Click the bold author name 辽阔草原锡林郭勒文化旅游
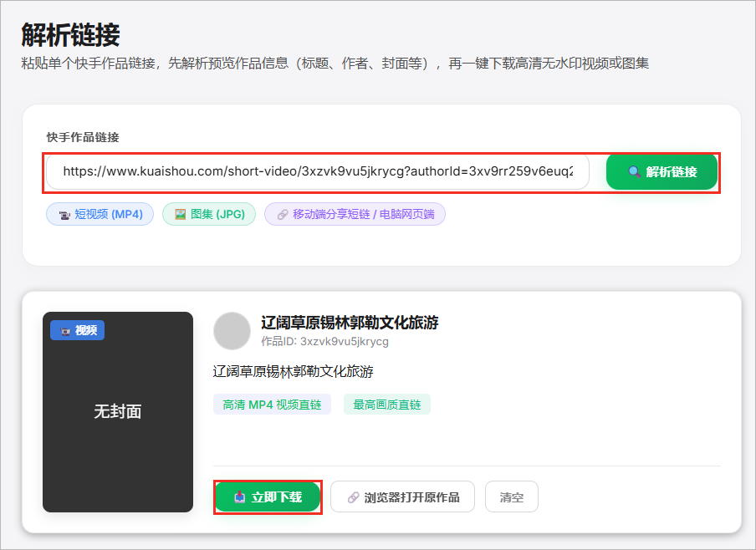This screenshot has width=756, height=550. point(350,323)
